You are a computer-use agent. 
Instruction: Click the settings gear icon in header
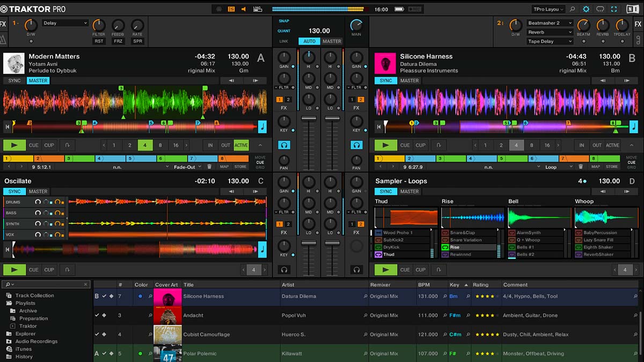click(586, 9)
